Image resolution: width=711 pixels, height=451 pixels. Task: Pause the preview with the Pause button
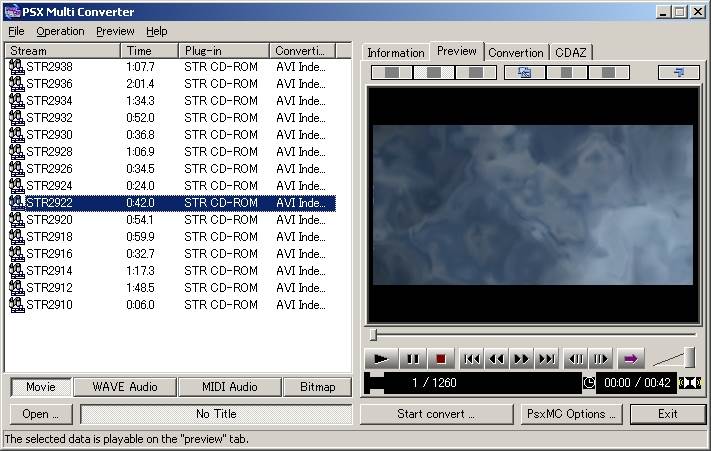click(413, 359)
